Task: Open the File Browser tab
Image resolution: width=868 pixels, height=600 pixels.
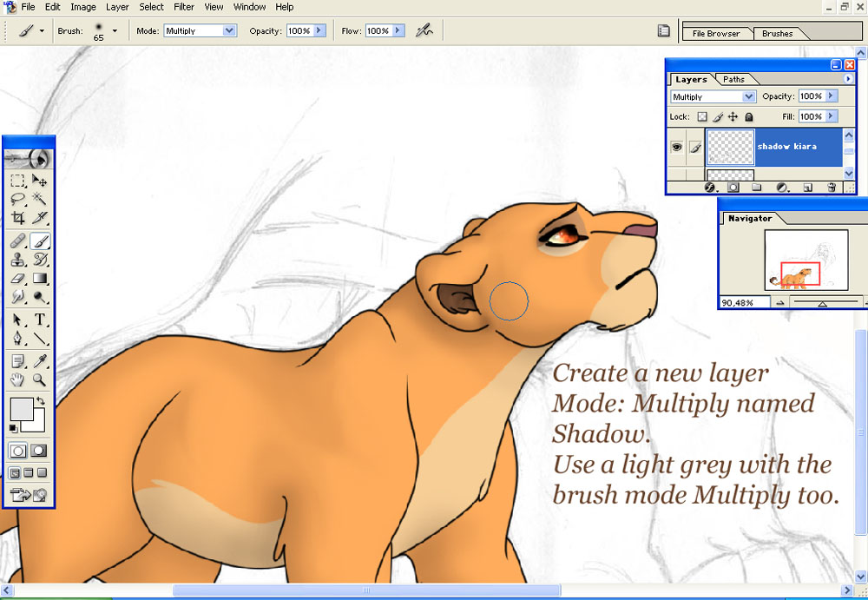Action: pyautogui.click(x=716, y=33)
